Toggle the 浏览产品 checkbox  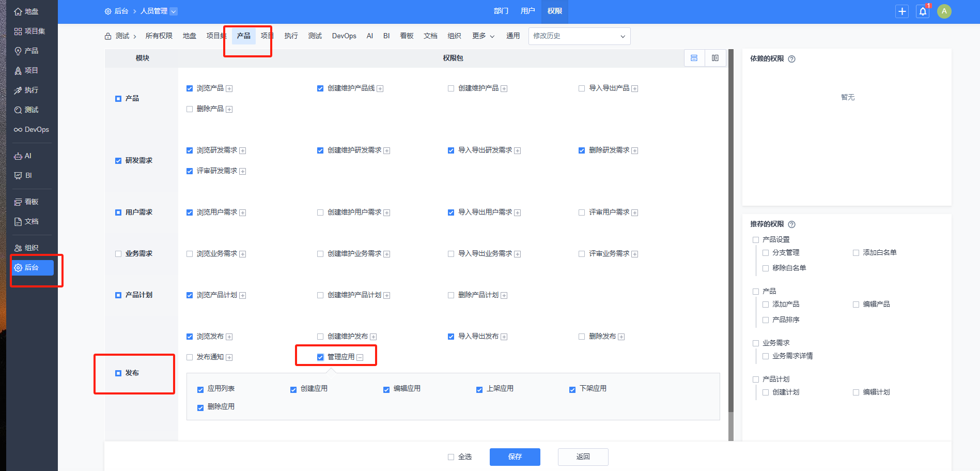click(x=190, y=88)
